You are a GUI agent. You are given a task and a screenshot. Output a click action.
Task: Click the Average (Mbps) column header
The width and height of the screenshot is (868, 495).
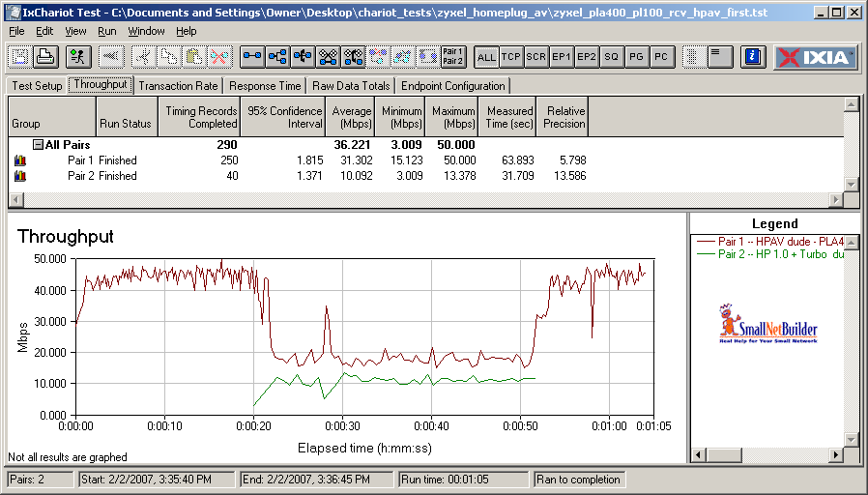351,117
